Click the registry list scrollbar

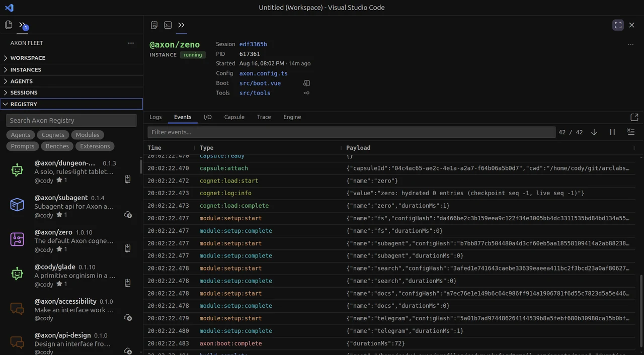141,166
